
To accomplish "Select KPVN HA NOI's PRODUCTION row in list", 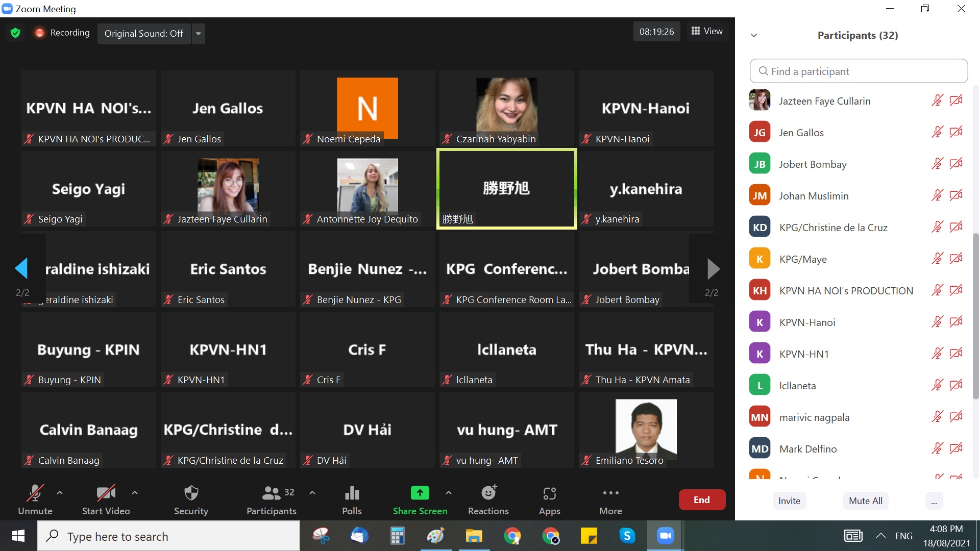I will [x=859, y=291].
